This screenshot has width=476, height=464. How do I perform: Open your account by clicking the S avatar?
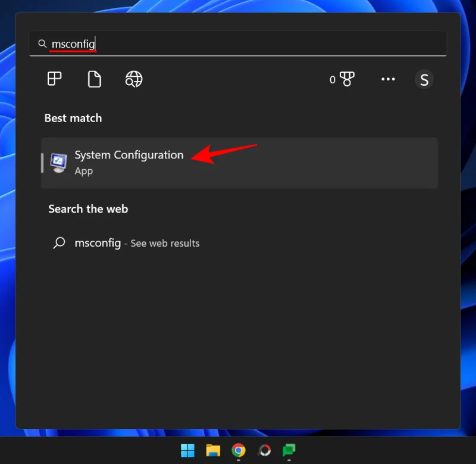(424, 79)
